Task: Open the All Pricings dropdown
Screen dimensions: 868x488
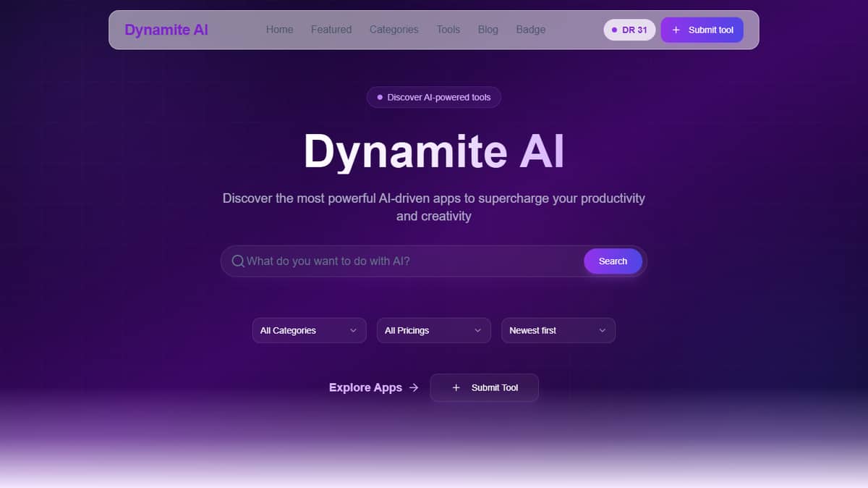Action: pos(433,330)
